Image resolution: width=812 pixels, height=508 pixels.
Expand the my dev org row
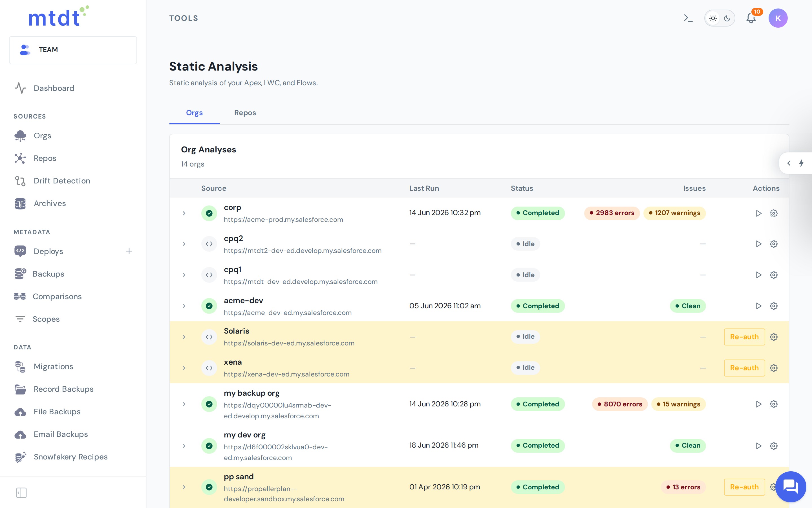tap(184, 446)
